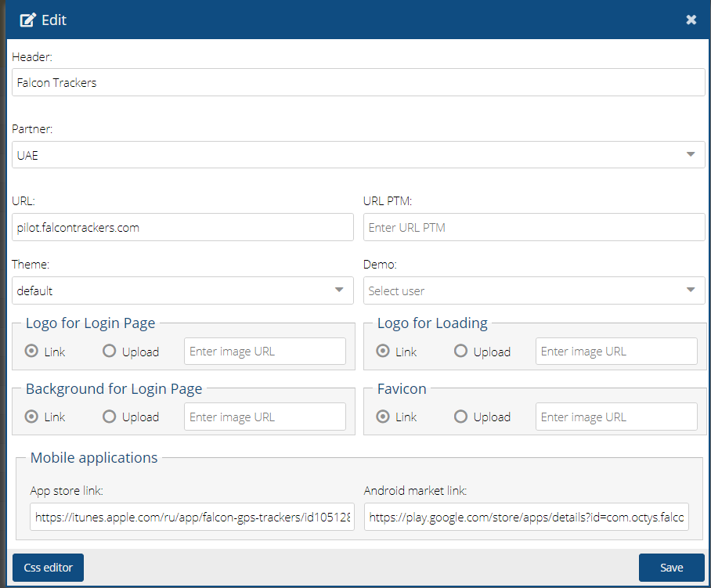711x588 pixels.
Task: Click Background for Login Page image URL field
Action: pyautogui.click(x=265, y=417)
